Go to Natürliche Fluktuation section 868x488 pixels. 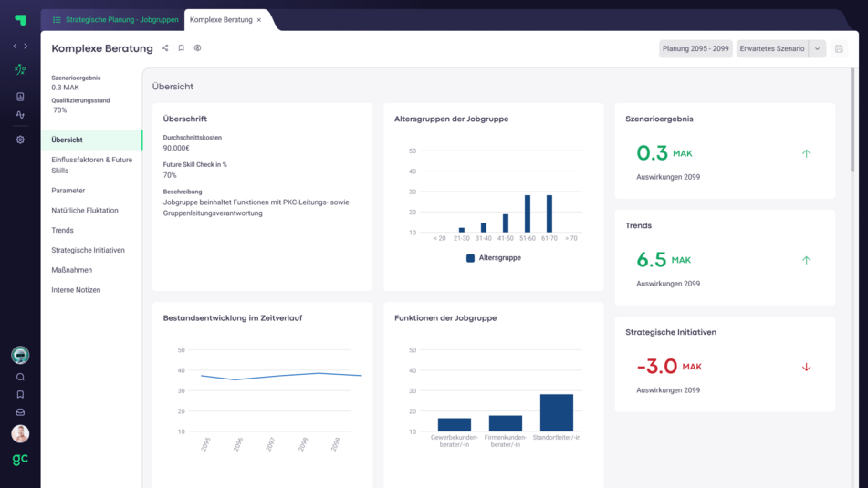[x=85, y=211]
